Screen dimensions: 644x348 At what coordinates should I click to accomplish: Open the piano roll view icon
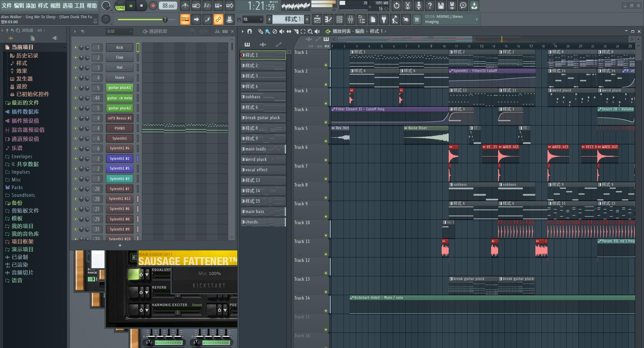point(328,20)
